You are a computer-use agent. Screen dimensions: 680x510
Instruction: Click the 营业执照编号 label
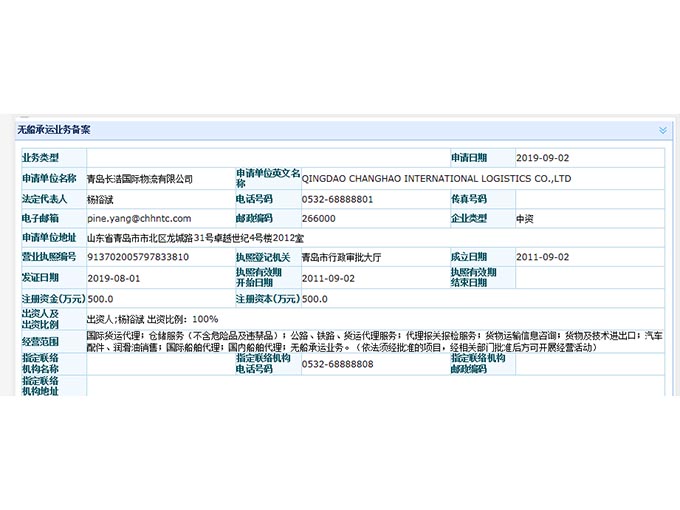(49, 257)
